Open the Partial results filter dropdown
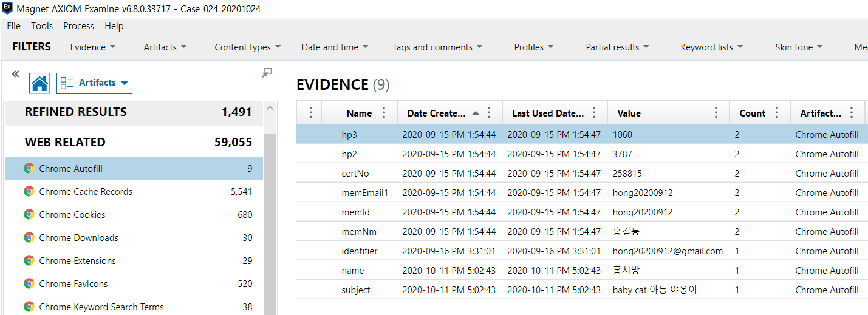Viewport: 868px width, 315px height. [617, 47]
